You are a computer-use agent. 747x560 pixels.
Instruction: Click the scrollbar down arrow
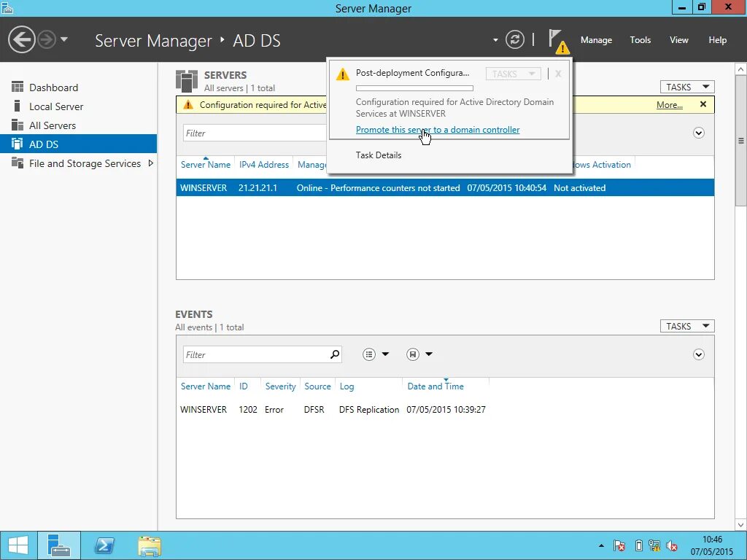pos(741,525)
